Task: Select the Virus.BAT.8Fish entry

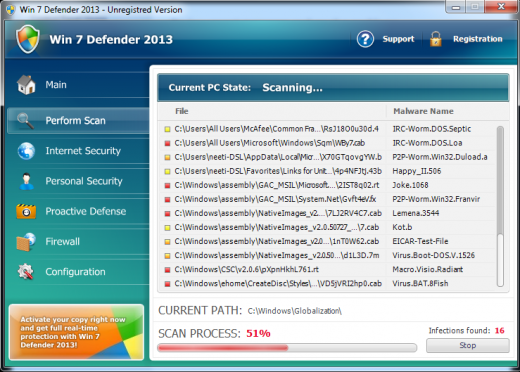Action: coord(328,283)
